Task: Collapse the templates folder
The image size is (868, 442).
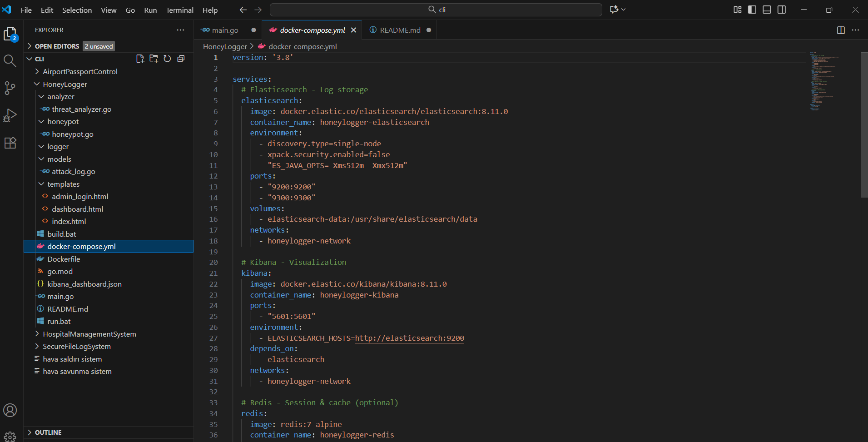Action: click(63, 184)
